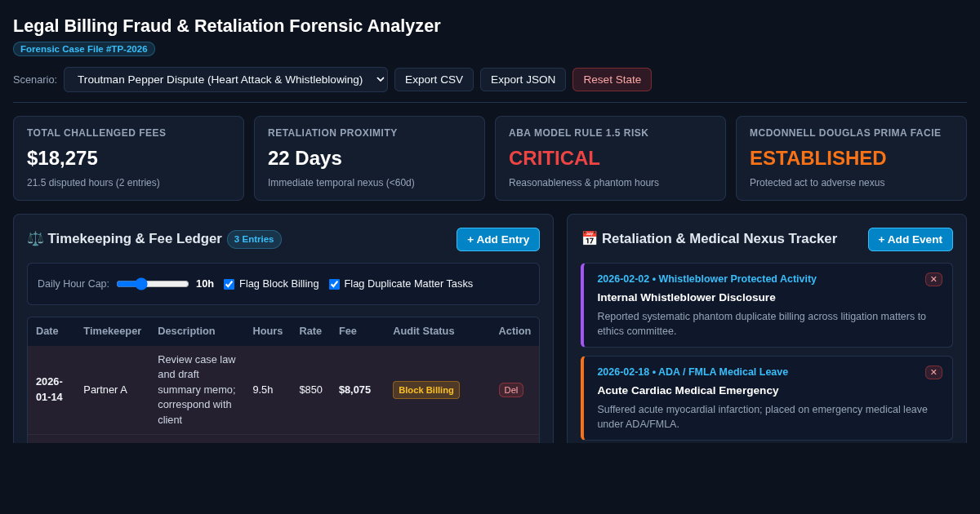This screenshot has height=514, width=980.
Task: Click the Rate column header
Action: click(x=310, y=331)
